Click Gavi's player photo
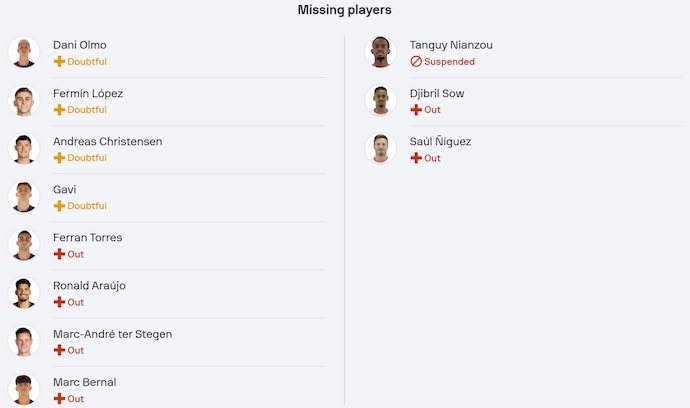This screenshot has height=408, width=690. click(x=24, y=196)
